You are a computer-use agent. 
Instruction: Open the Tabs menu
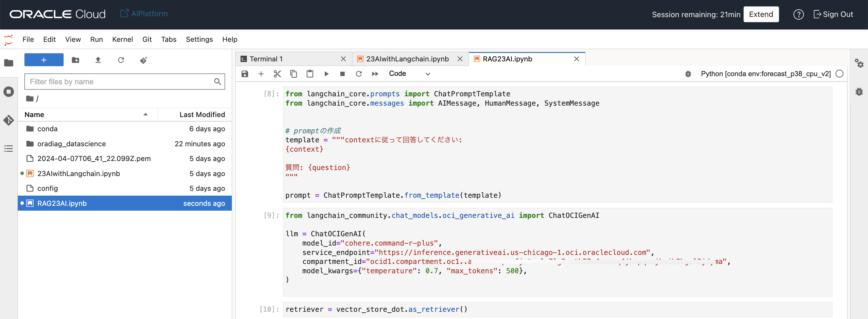pos(169,39)
